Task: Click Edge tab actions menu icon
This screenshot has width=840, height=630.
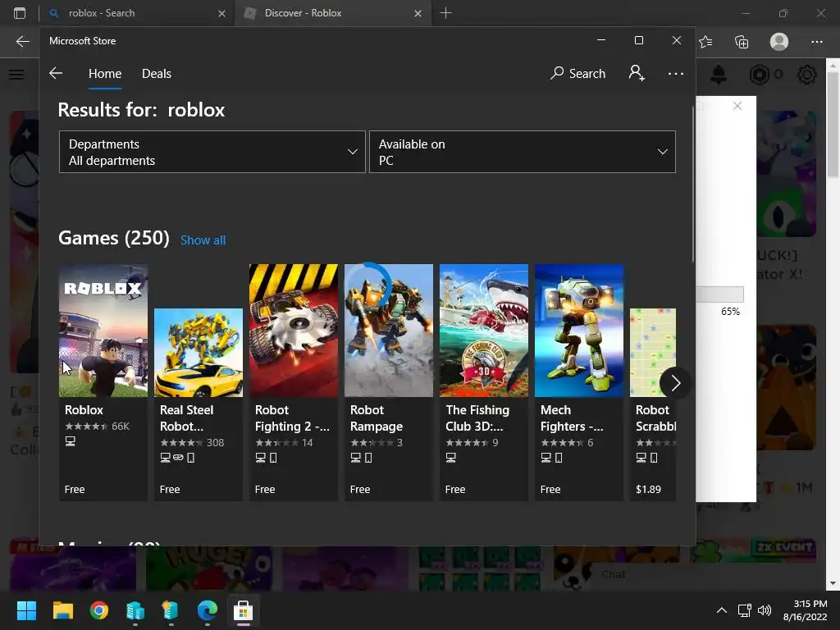Action: click(x=20, y=13)
